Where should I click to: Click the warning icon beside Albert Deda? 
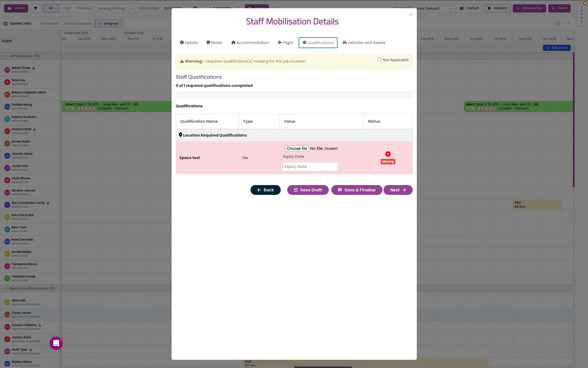point(34,68)
